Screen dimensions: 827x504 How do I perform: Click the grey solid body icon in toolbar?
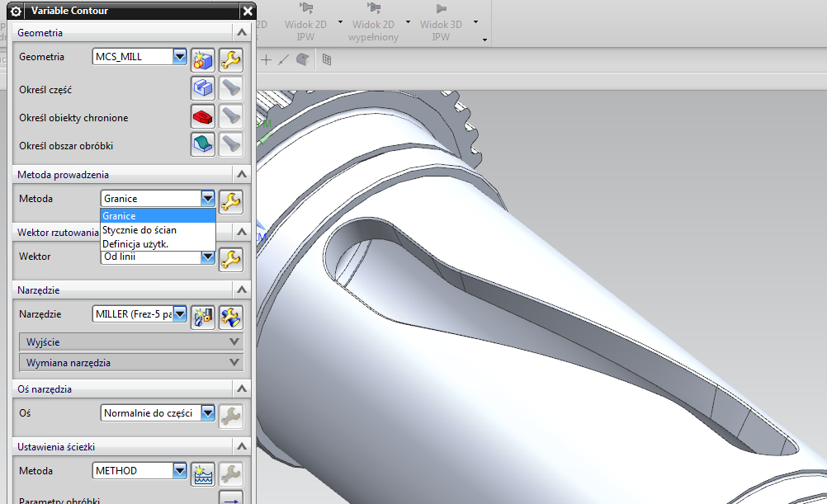[302, 59]
